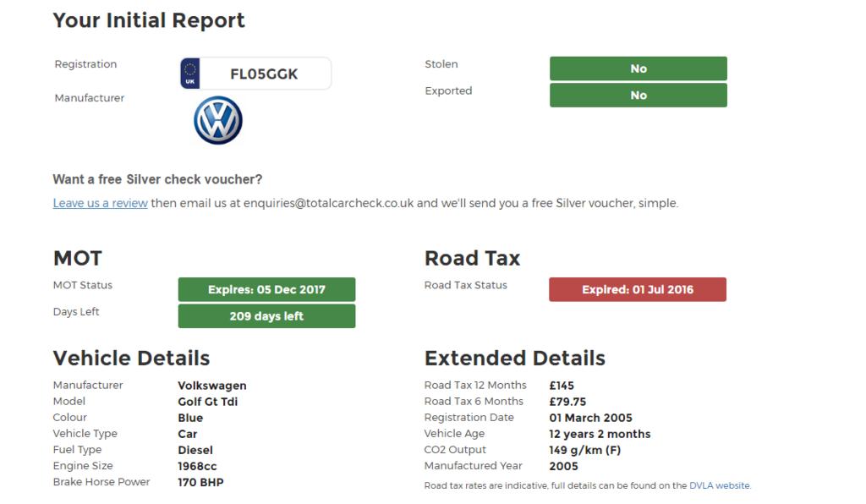
Task: Open the DVLA website link
Action: tap(719, 485)
